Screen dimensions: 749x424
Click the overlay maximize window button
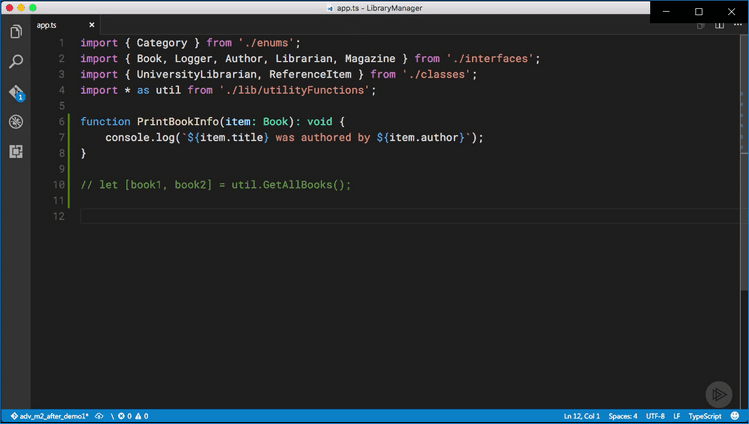pyautogui.click(x=699, y=11)
